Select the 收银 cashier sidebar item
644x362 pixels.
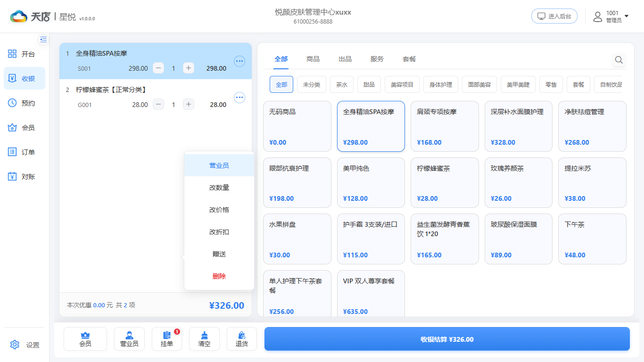pyautogui.click(x=25, y=78)
